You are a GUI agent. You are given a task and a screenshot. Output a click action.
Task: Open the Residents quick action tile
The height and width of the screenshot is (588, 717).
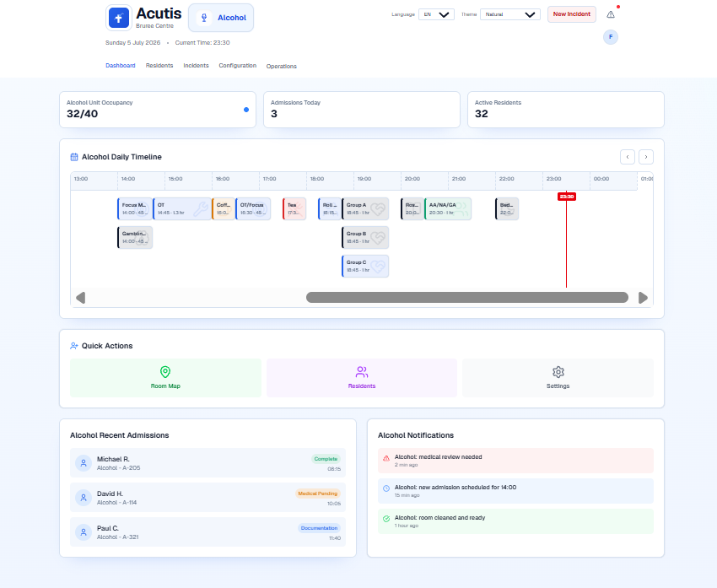coord(362,378)
